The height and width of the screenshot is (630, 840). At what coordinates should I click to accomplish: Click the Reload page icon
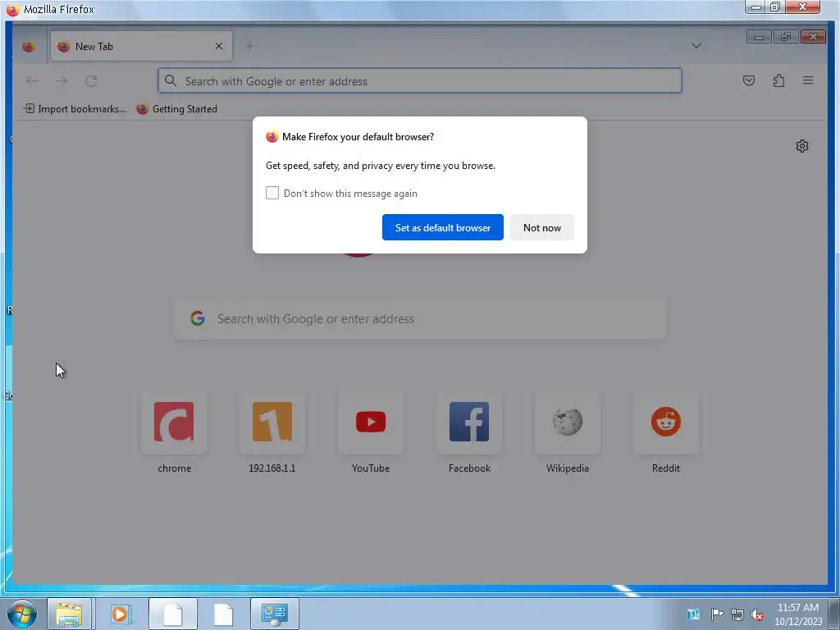(91, 81)
